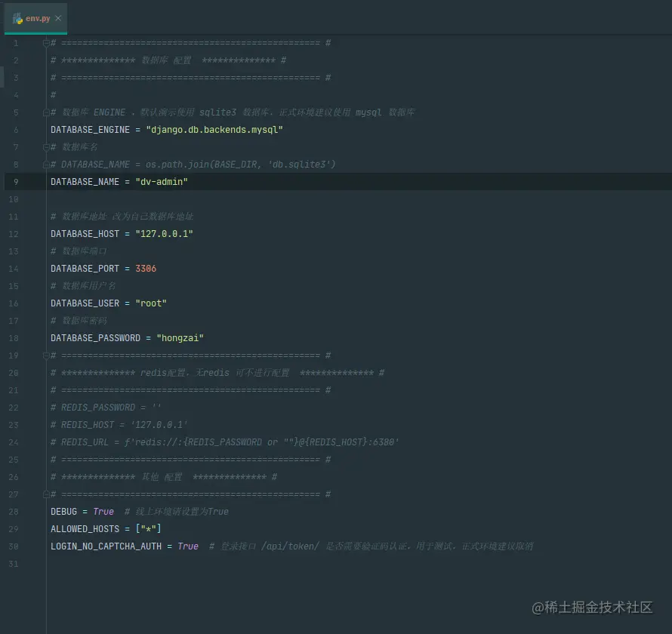The image size is (672, 634).
Task: Click the commented REDIS_URL line
Action: [x=224, y=442]
